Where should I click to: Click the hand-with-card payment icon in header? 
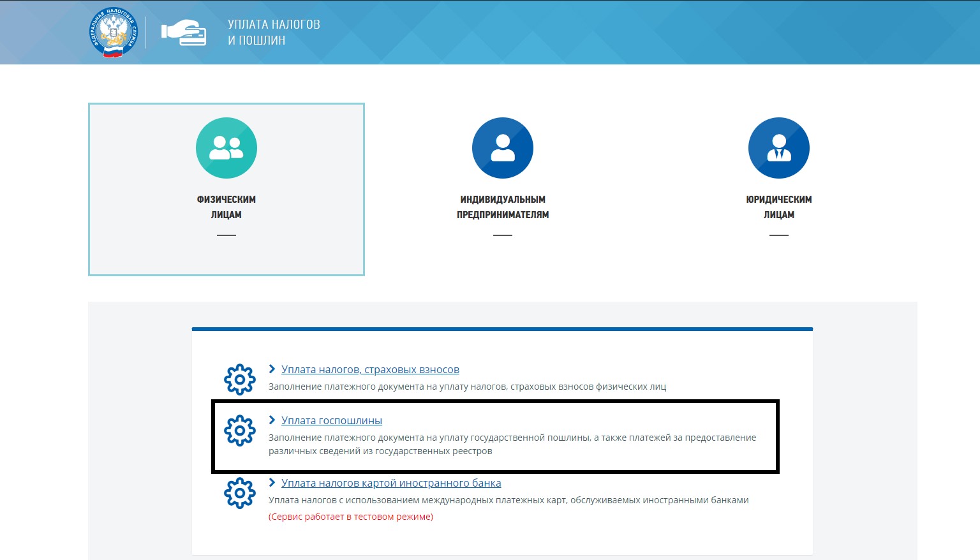pyautogui.click(x=184, y=33)
